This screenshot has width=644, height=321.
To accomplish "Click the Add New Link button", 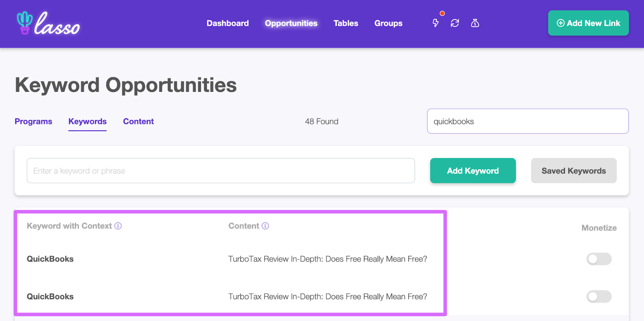I will 588,23.
